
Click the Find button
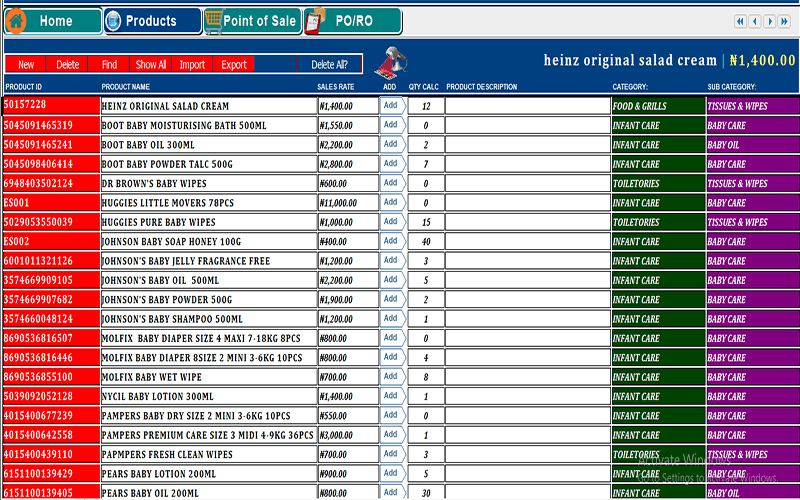point(109,65)
